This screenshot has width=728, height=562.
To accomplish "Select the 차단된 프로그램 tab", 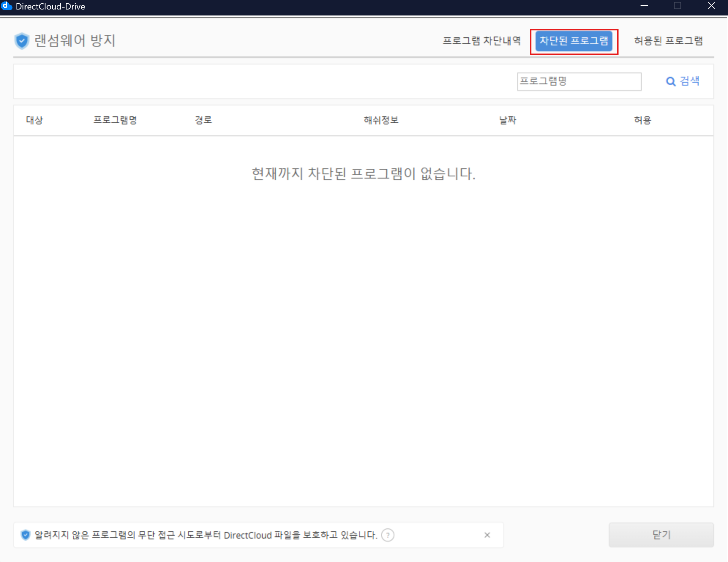I will pyautogui.click(x=574, y=41).
